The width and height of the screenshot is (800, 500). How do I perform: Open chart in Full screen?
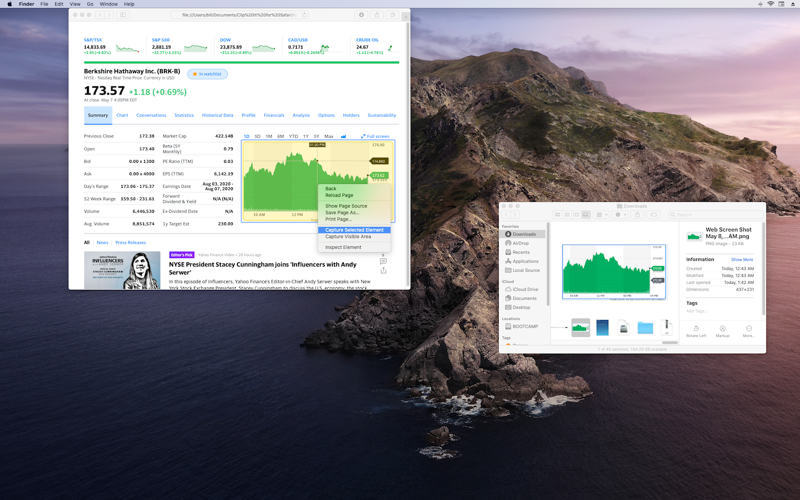point(375,136)
